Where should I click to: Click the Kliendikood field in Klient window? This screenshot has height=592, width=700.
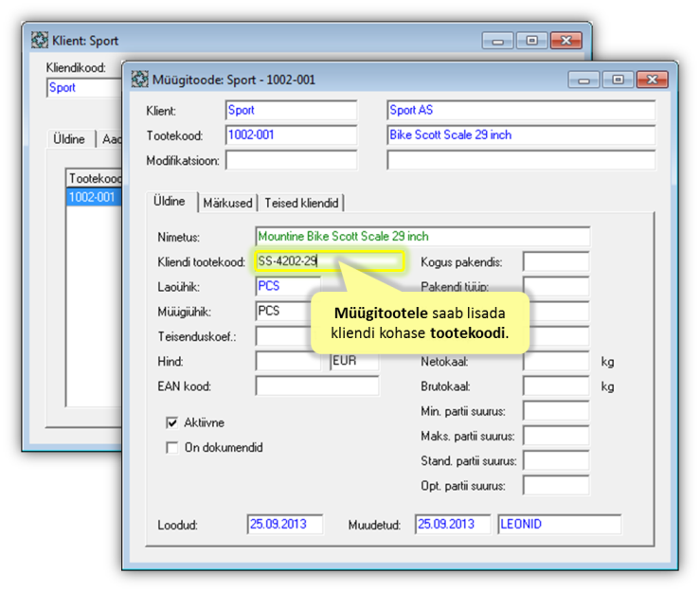click(x=84, y=87)
